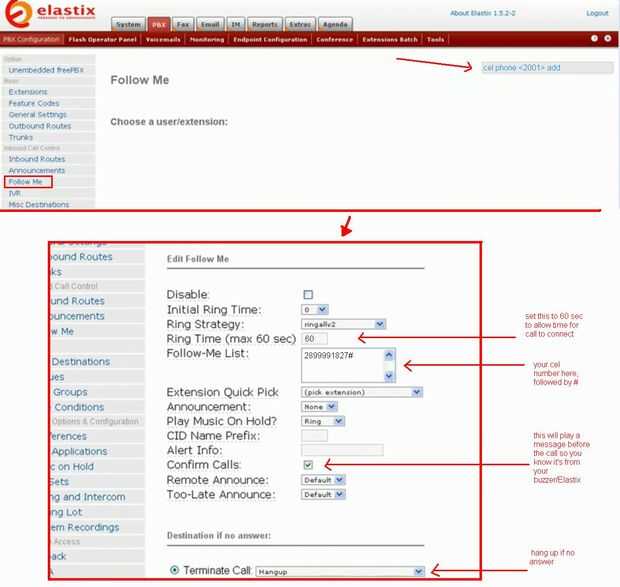Open Conditions in the enlarged sidebar
The width and height of the screenshot is (620, 587).
click(79, 407)
